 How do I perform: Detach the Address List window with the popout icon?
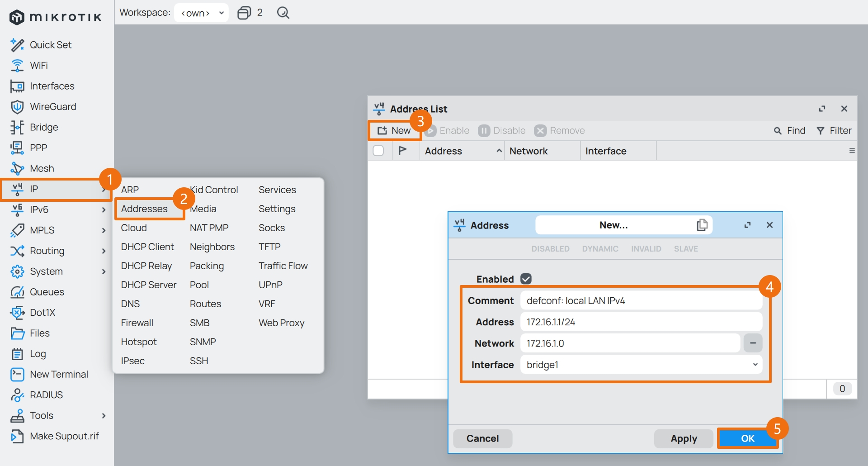point(822,109)
